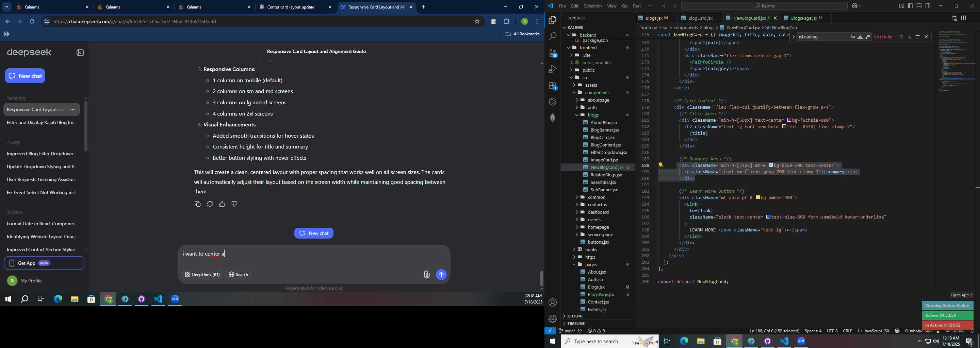Open options for Responsive Card Layout chat
Image resolution: width=980 pixels, height=348 pixels.
[x=73, y=110]
